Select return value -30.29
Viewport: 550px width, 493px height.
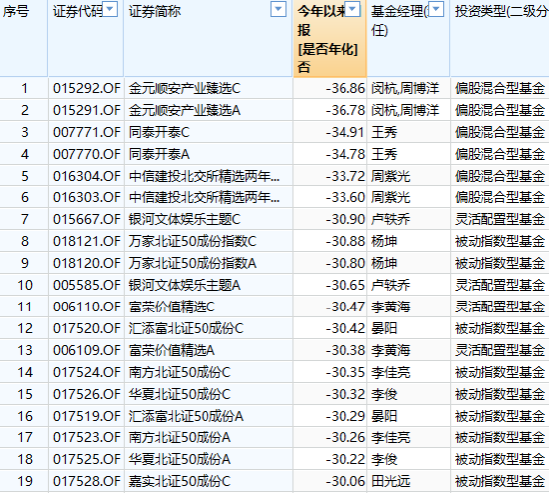click(345, 417)
